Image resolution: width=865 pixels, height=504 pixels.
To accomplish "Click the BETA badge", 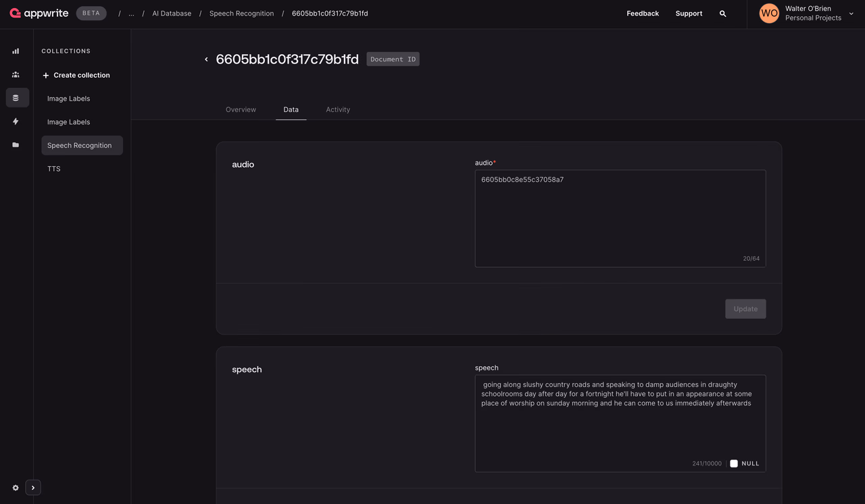I will point(91,13).
